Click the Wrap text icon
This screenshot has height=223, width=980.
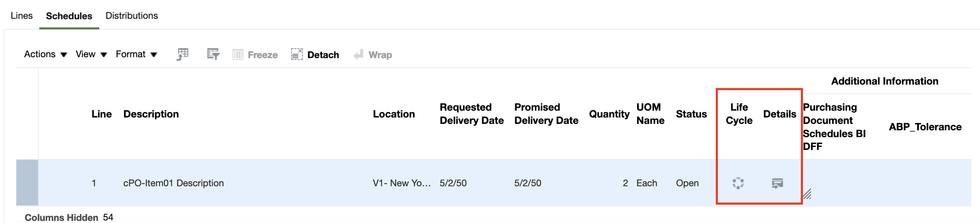(358, 54)
